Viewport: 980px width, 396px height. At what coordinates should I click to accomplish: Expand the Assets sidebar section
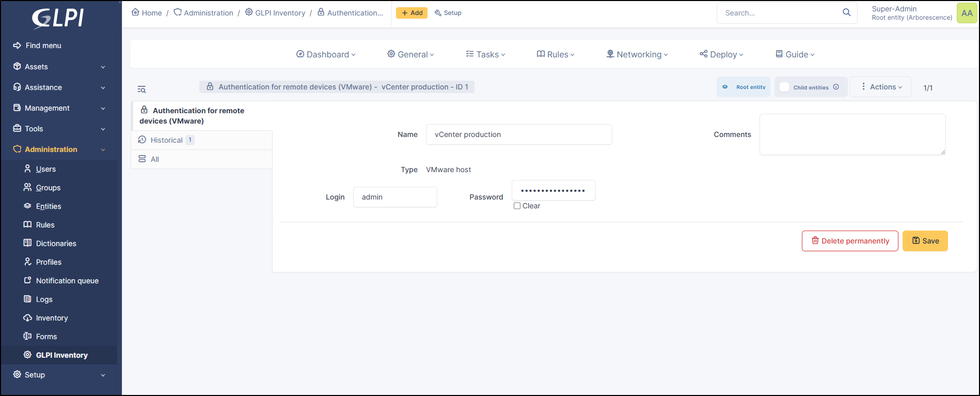tap(60, 67)
